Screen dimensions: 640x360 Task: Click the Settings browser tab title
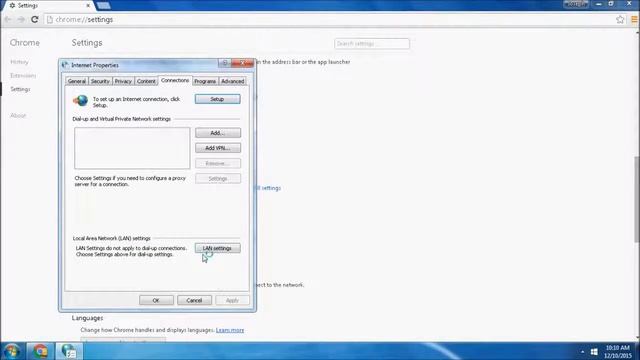(x=27, y=6)
